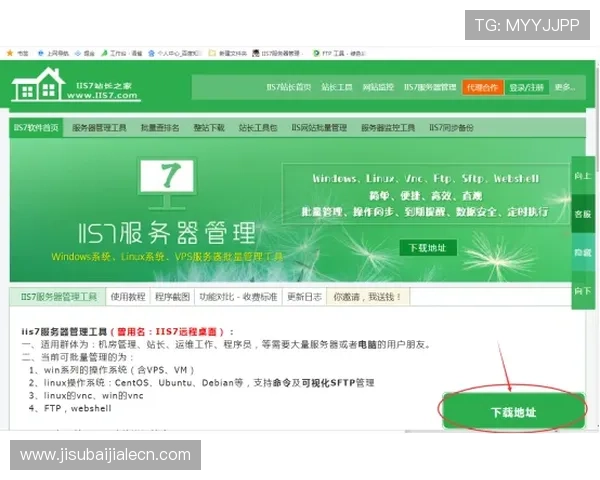Click the bookmarks star icon
The image size is (600, 480).
click(10, 53)
